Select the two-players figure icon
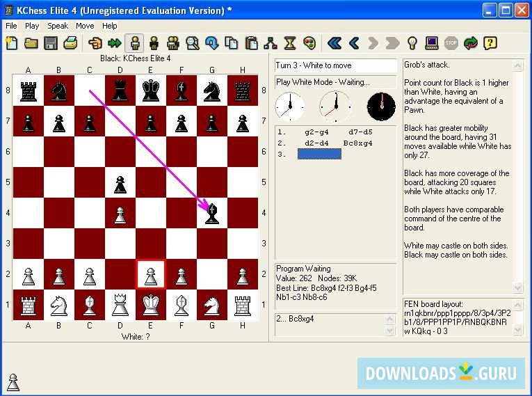 173,43
